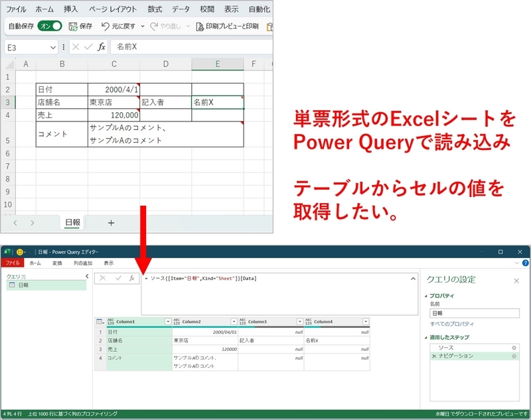This screenshot has height=420, width=531.
Task: Select the ソース applied step
Action: [x=475, y=348]
